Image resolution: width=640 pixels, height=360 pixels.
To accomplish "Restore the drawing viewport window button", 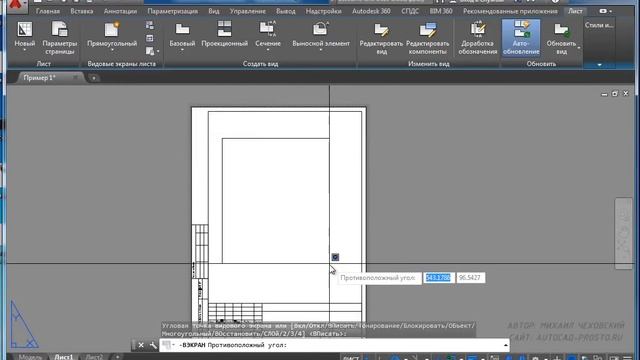I will [615, 94].
